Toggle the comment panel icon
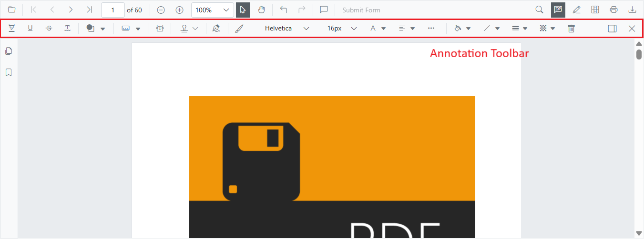The height and width of the screenshot is (239, 644). coord(613,29)
